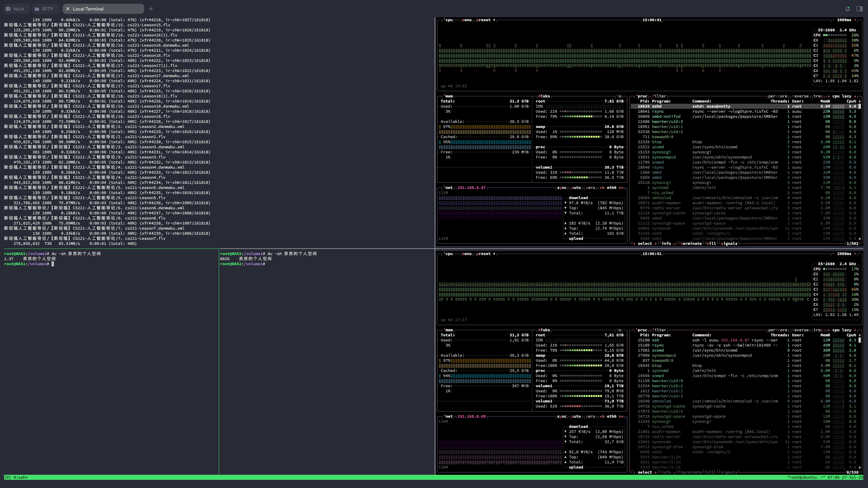
Task: Toggle net sync in upper btop
Action: (562, 188)
